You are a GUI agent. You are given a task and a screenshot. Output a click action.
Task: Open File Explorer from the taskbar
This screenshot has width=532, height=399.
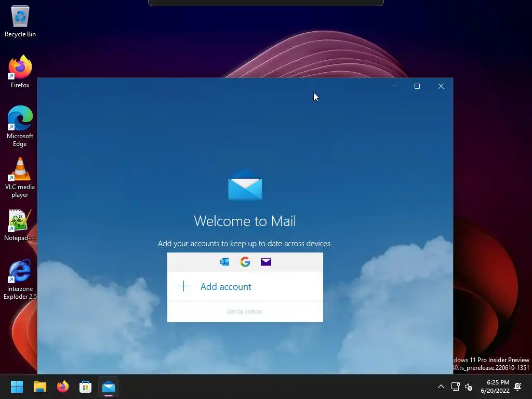point(39,387)
